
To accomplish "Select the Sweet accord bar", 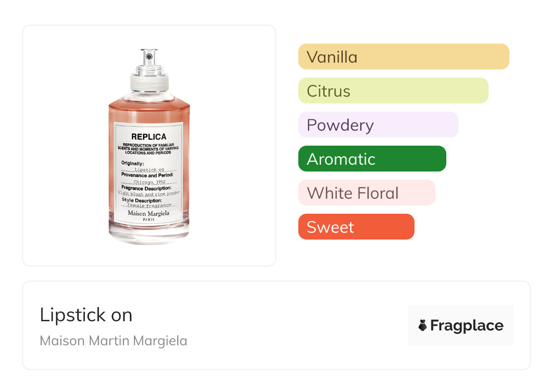I will (356, 227).
